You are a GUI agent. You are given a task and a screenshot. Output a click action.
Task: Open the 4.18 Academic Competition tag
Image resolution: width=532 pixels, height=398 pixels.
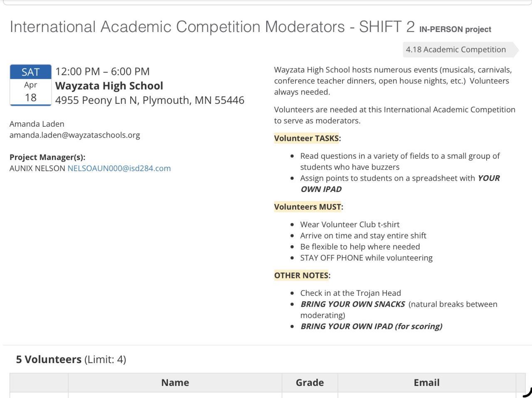point(456,49)
